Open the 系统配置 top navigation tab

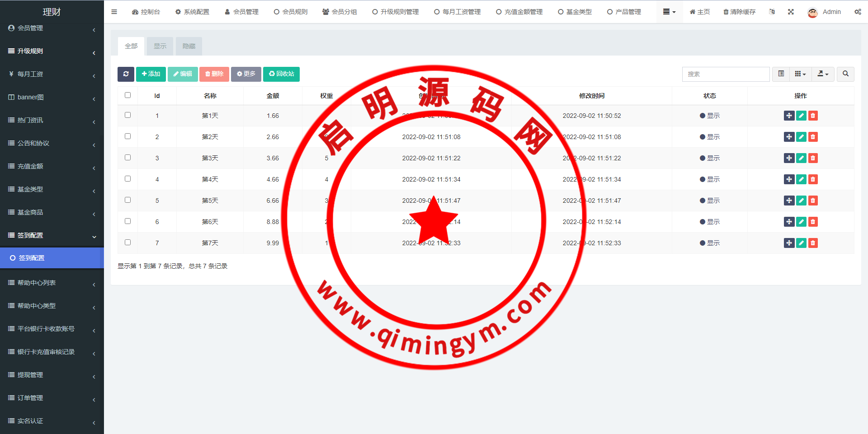[192, 12]
